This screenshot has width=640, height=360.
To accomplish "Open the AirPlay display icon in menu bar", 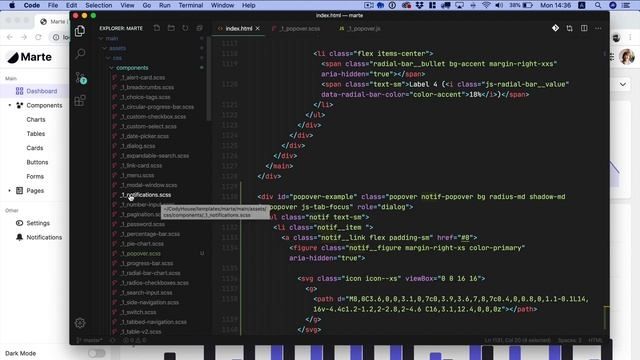I will click(460, 5).
